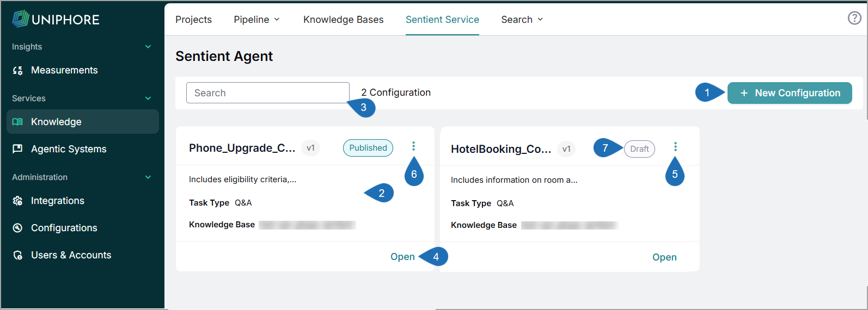
Task: Open Phone_Upgrade card three-dot menu
Action: [x=413, y=146]
